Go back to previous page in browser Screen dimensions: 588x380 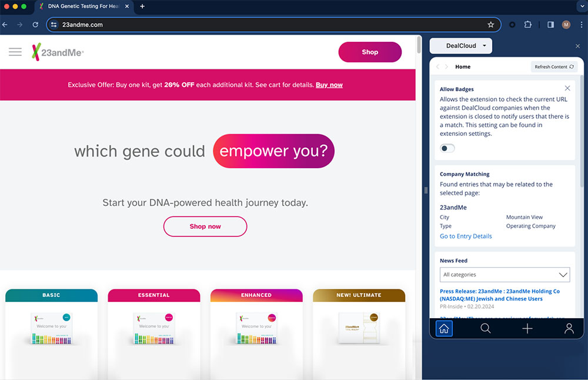5,25
